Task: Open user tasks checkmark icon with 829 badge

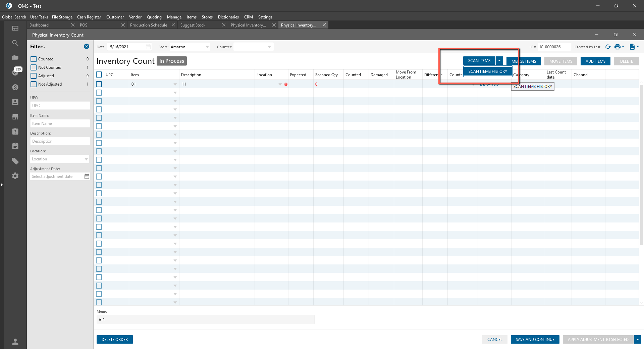Action: (16, 71)
